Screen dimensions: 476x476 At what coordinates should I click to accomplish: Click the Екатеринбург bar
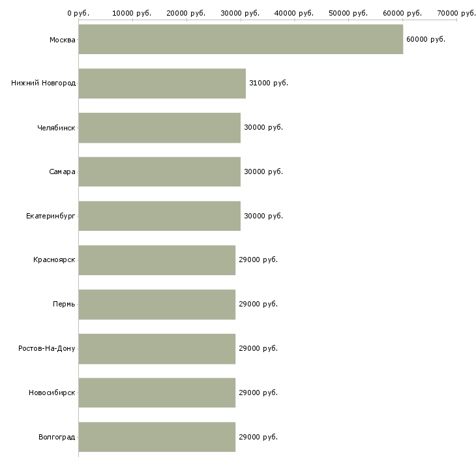tap(159, 216)
